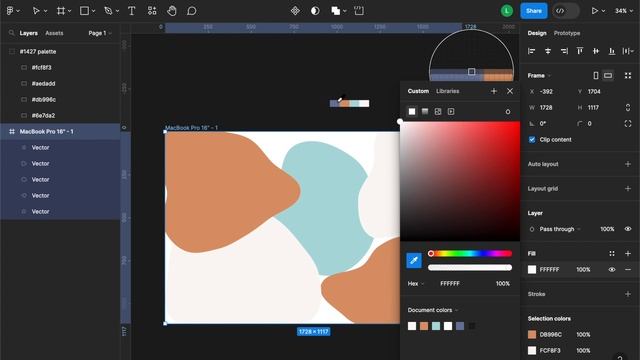Click the Present play icon

point(595,11)
